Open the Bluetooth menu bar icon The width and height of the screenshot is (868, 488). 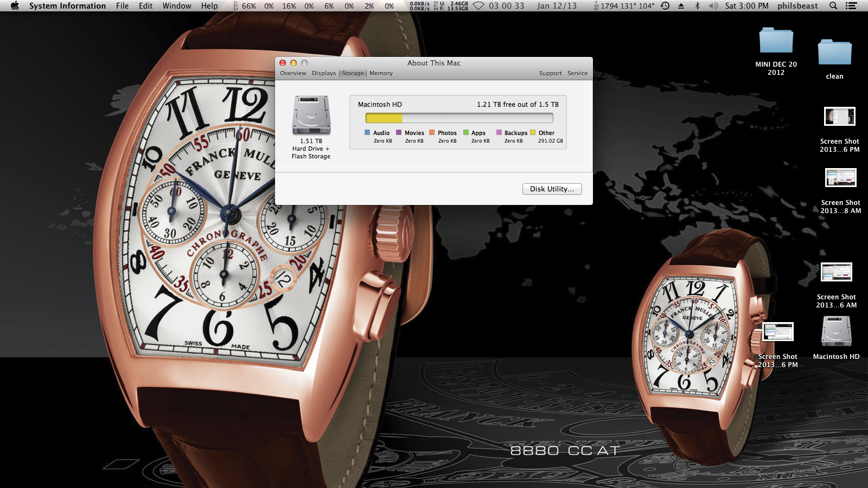pyautogui.click(x=698, y=6)
